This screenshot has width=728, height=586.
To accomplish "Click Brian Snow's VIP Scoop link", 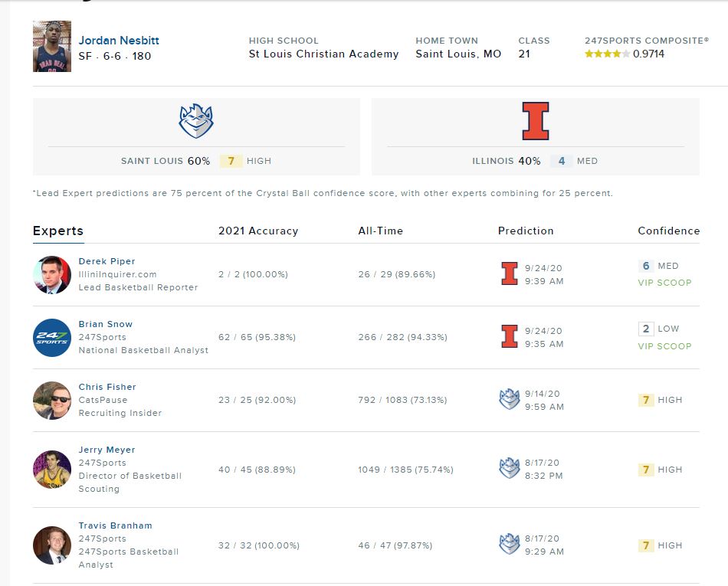I will tap(664, 346).
